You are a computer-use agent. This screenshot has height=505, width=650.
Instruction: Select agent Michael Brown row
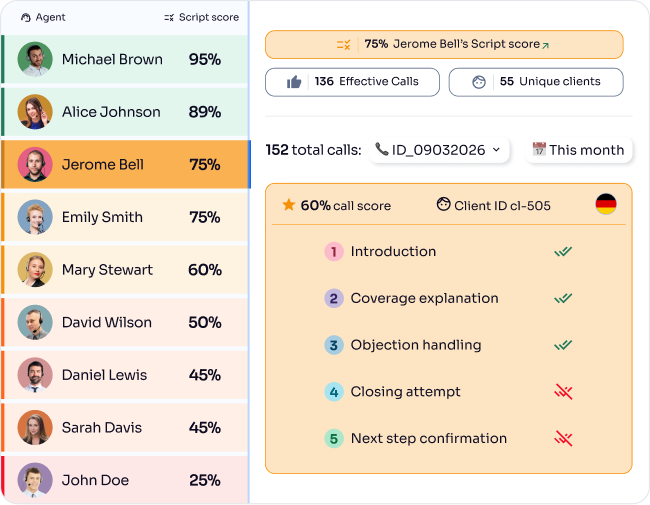(x=125, y=59)
